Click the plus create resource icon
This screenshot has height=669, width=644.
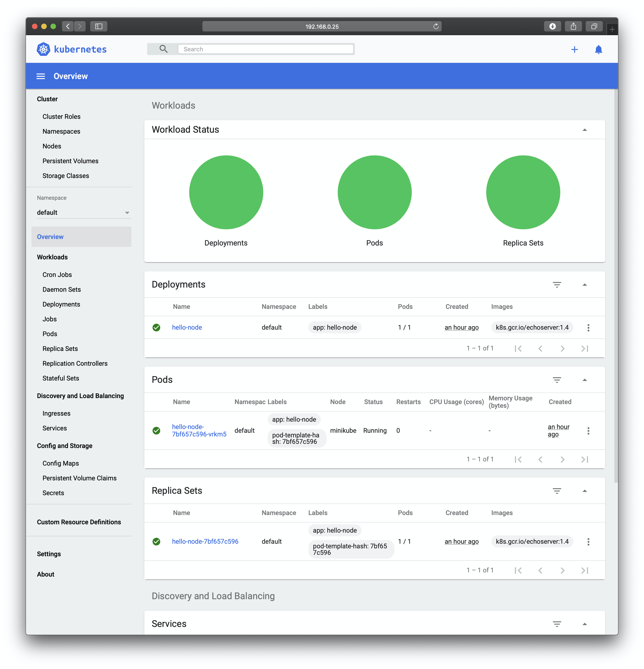point(574,49)
